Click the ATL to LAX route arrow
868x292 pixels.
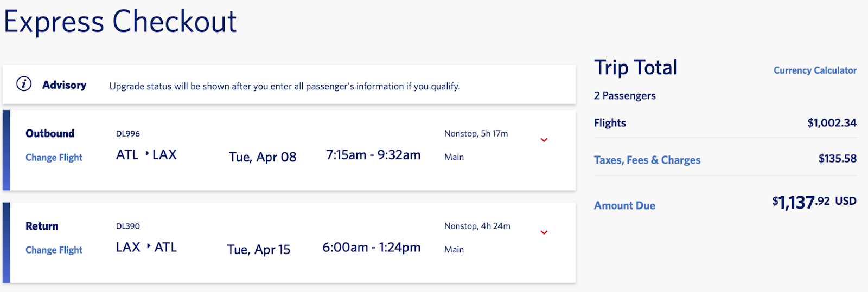point(147,154)
